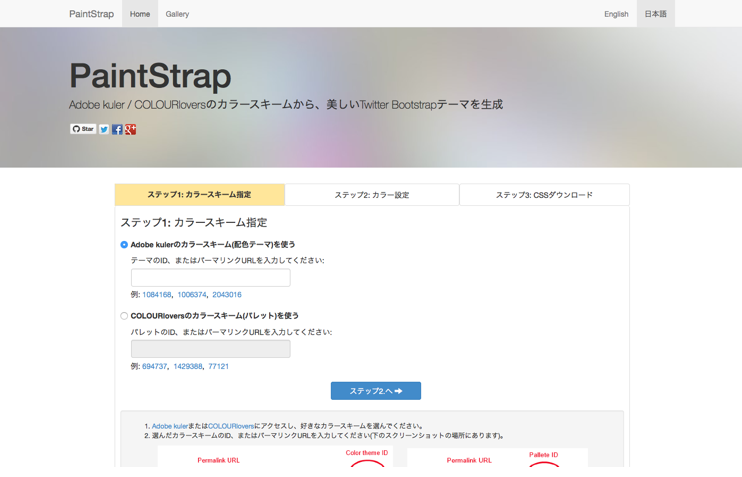Click the PaintStrap brand link in navbar
This screenshot has width=742, height=477.
(91, 14)
